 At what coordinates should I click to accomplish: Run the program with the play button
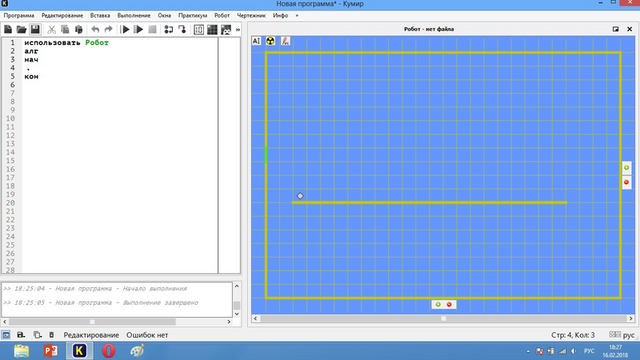click(x=125, y=29)
